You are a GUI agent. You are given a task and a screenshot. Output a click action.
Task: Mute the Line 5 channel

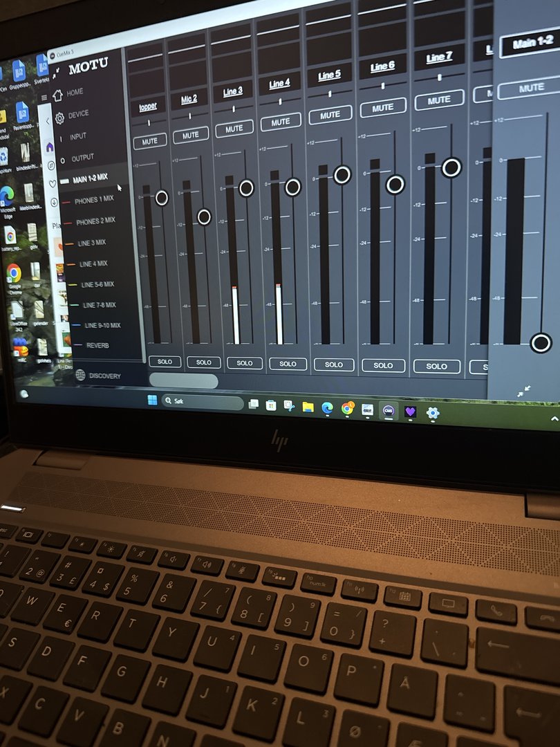click(x=330, y=116)
